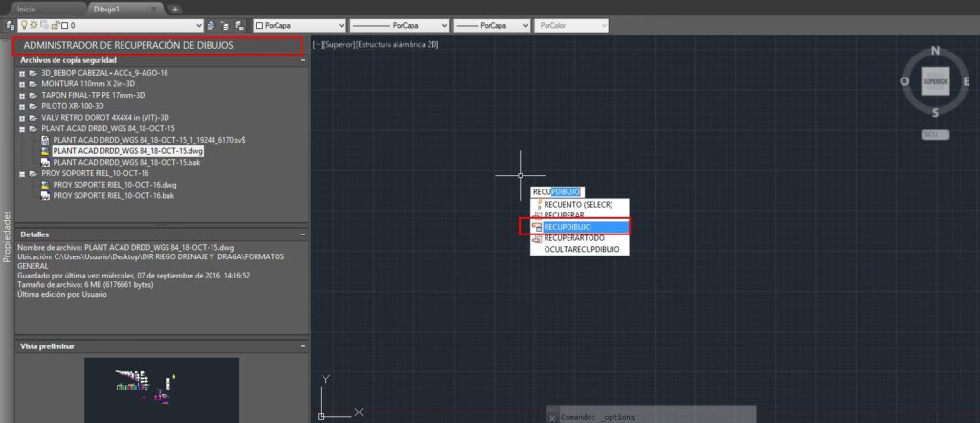Screen dimensions: 980x423
Task: Choose OCULTARECUPDIBUJO from the command suggestions
Action: [581, 250]
